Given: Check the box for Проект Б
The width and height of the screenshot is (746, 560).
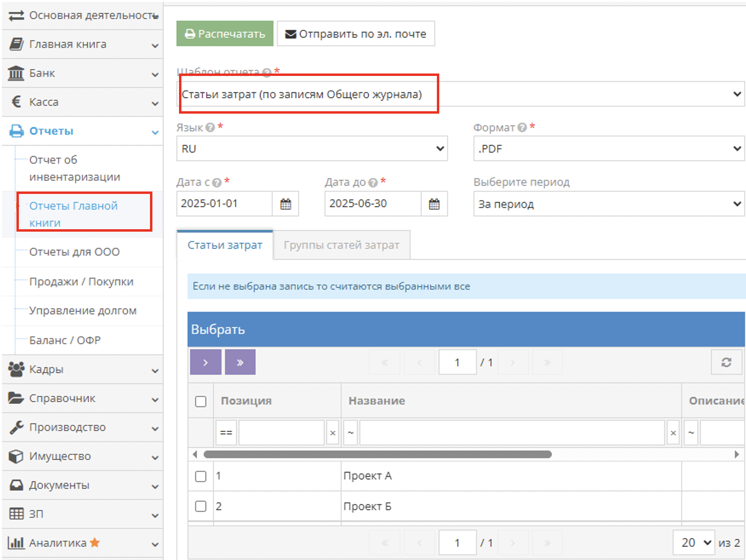Looking at the screenshot, I should (x=201, y=506).
